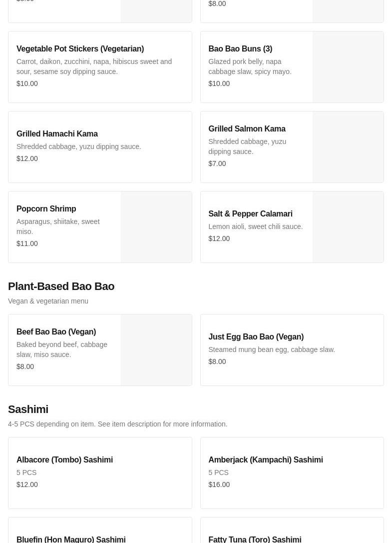Click the "Vegan & vegetarian menu" subtitle
392x543 pixels.
coord(48,301)
